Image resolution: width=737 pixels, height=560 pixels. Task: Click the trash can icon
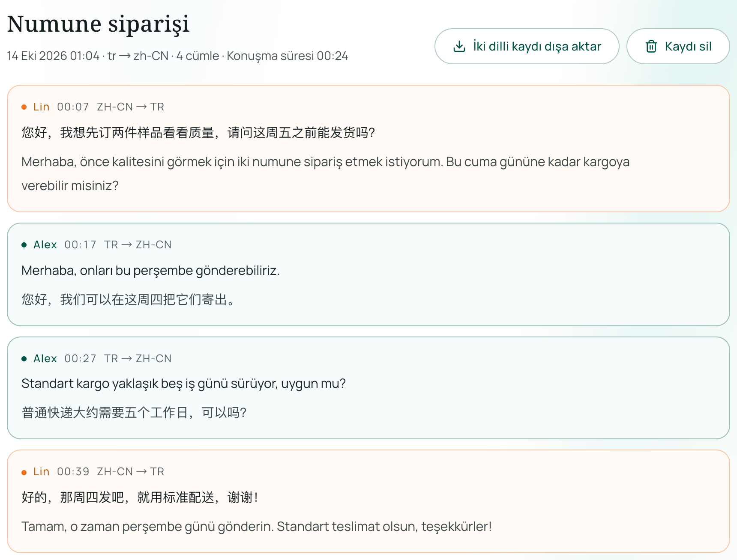click(x=651, y=46)
